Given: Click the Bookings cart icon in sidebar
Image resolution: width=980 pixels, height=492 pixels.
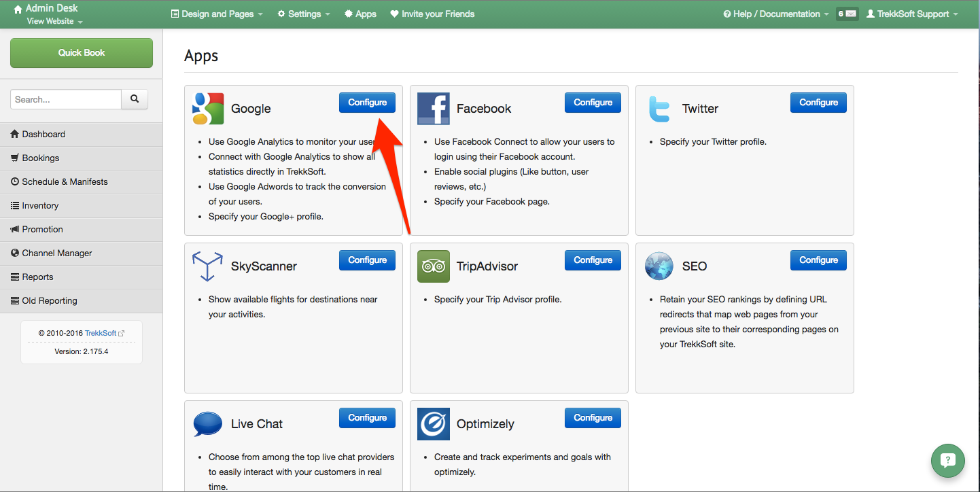Looking at the screenshot, I should point(16,158).
